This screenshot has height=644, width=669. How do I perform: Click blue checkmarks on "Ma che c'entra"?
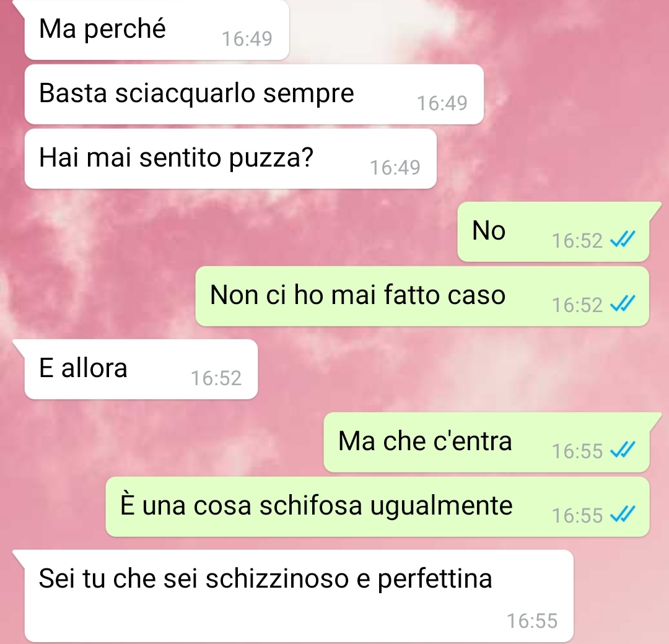[x=623, y=450]
